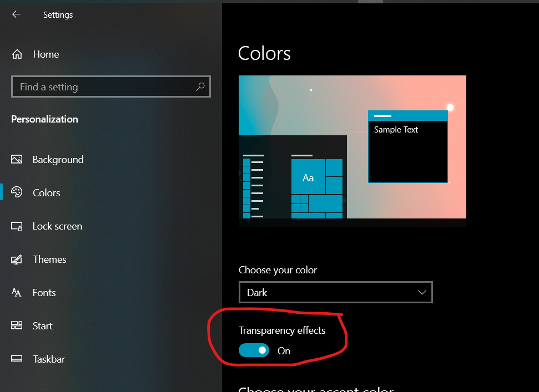Click the Sample Text preview window
The image size is (539, 392).
point(407,146)
